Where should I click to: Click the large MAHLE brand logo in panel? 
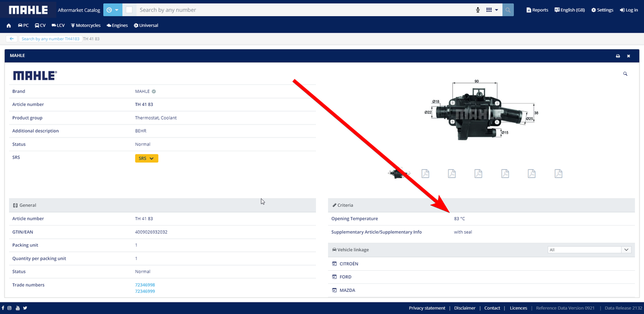pos(35,75)
